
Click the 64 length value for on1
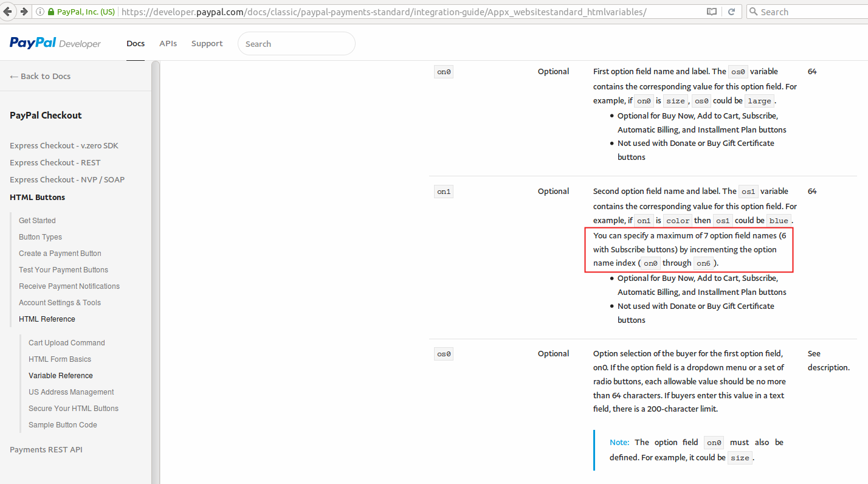click(x=812, y=191)
